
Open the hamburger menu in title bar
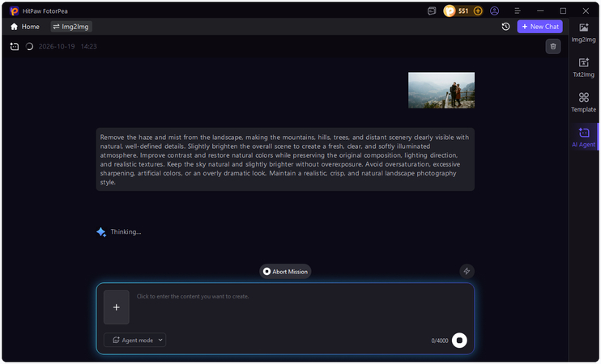[517, 11]
